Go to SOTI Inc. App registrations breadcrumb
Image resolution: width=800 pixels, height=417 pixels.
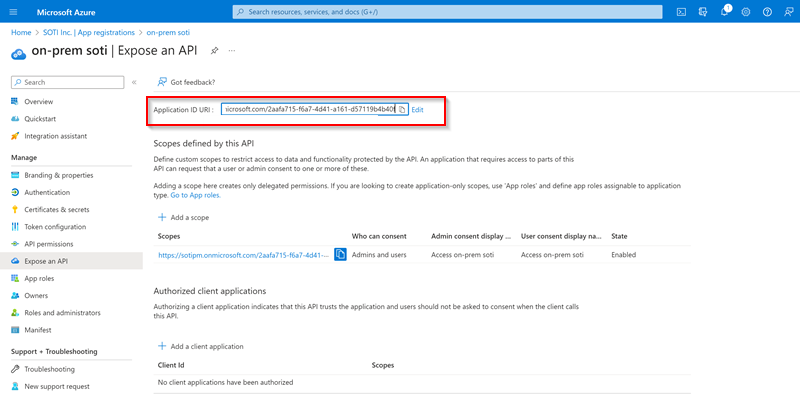click(89, 32)
